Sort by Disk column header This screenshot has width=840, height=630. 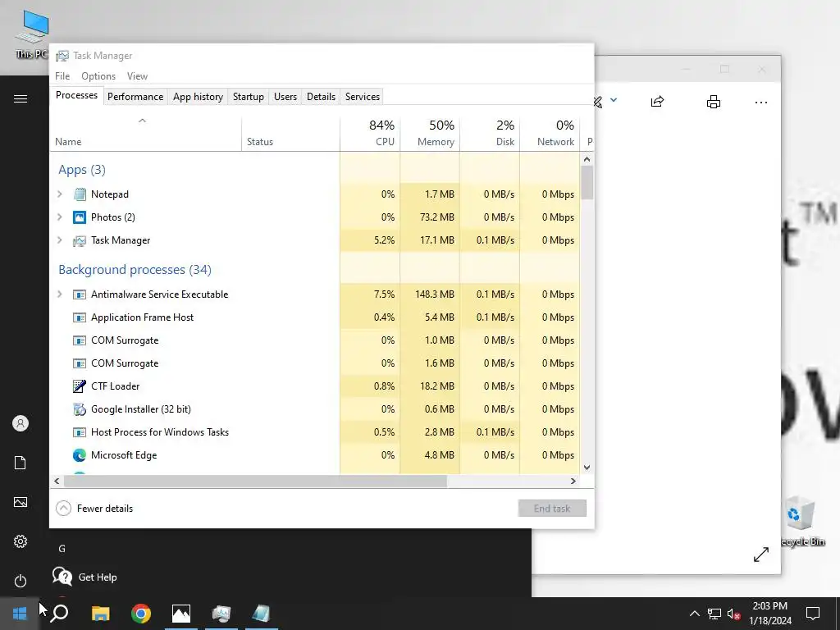(490, 134)
